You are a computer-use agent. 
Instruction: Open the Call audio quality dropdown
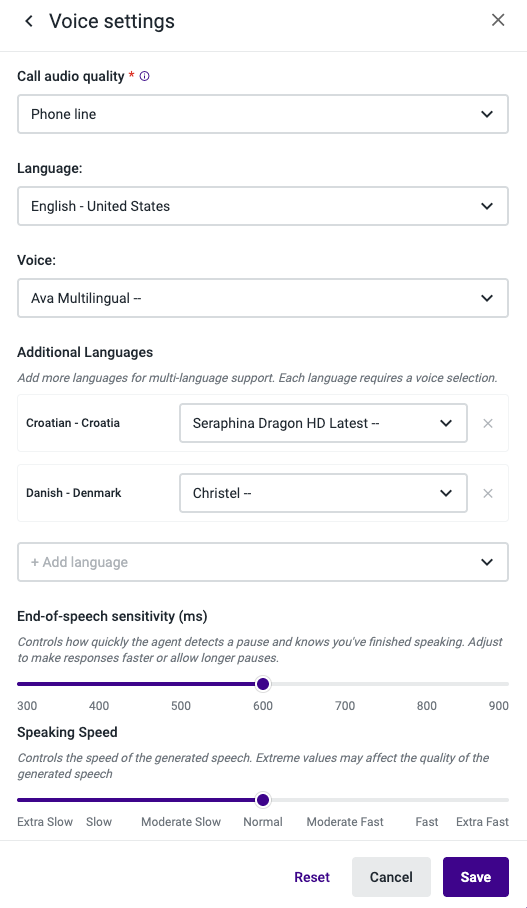pyautogui.click(x=263, y=114)
